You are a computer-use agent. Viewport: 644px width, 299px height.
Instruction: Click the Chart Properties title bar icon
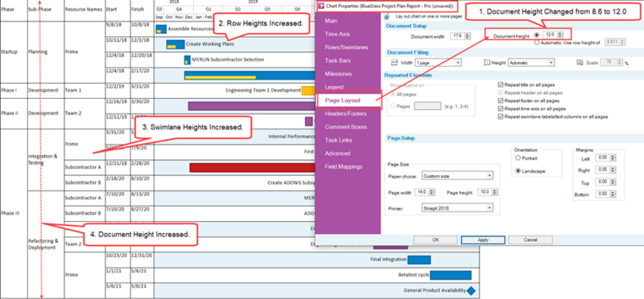[x=321, y=6]
